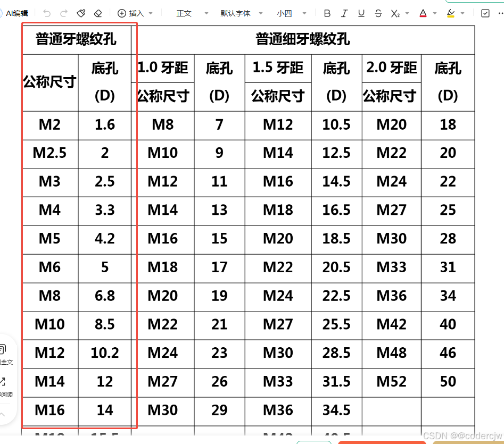The image size is (504, 444).
Task: Toggle underline formatting
Action: [x=361, y=13]
